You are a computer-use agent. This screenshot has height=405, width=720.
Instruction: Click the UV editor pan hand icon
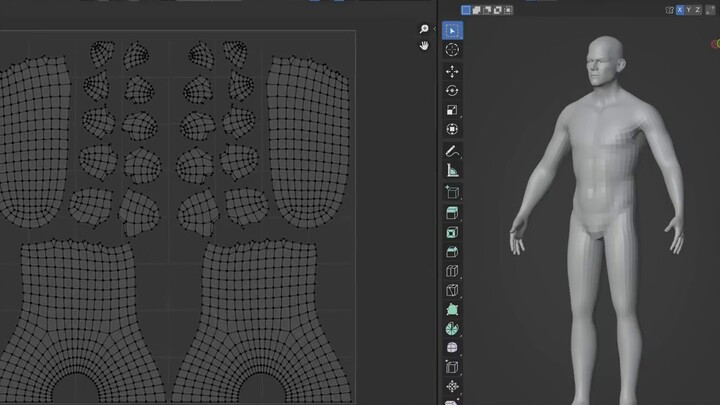tap(424, 46)
